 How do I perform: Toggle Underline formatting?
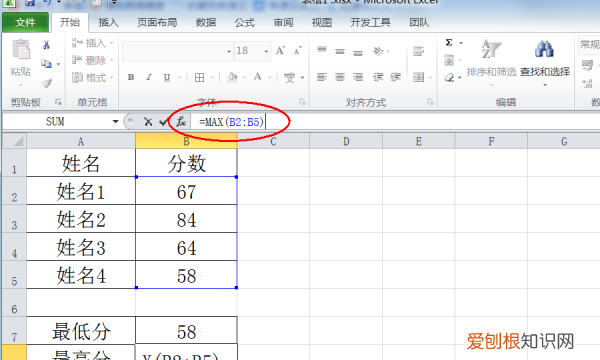[x=167, y=77]
